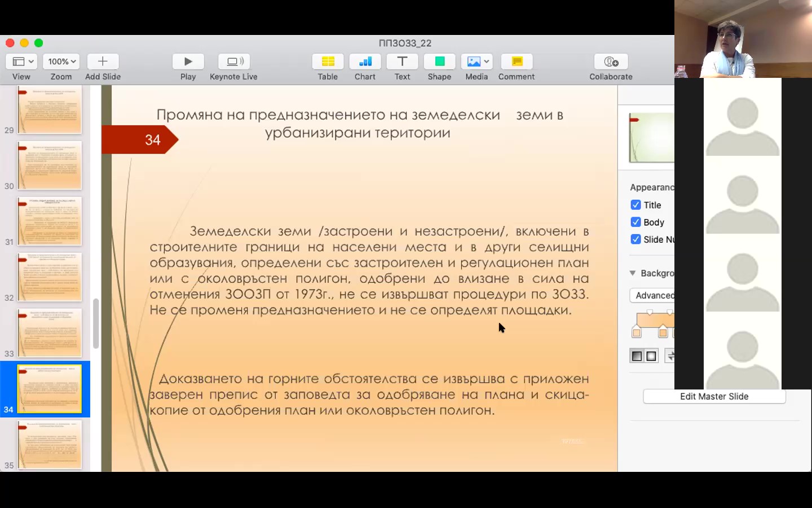Toggle the Slide Number checkbox

(x=636, y=239)
